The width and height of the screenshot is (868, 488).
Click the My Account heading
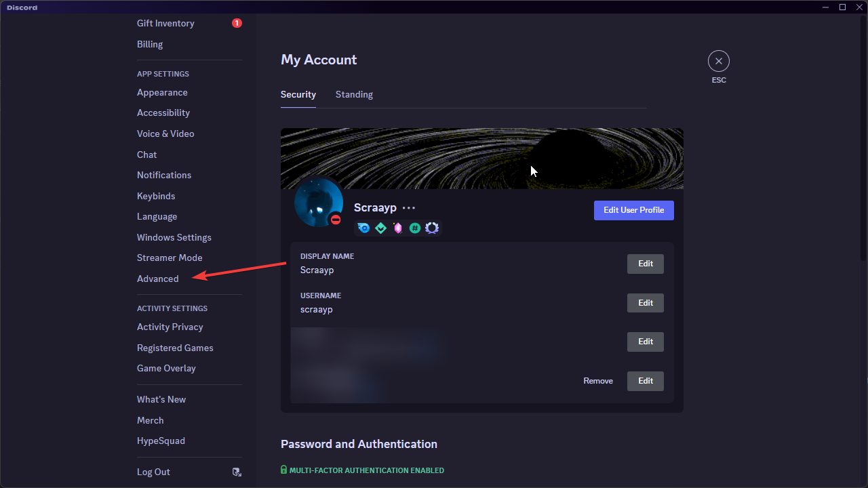pos(319,60)
